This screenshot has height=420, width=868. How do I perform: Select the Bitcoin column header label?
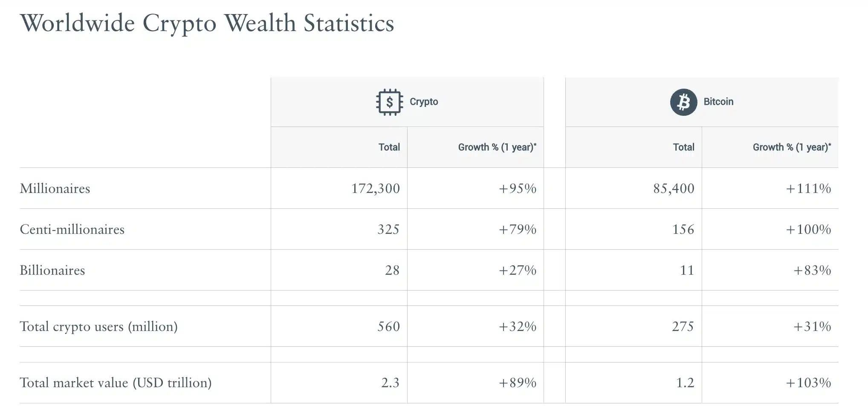718,102
